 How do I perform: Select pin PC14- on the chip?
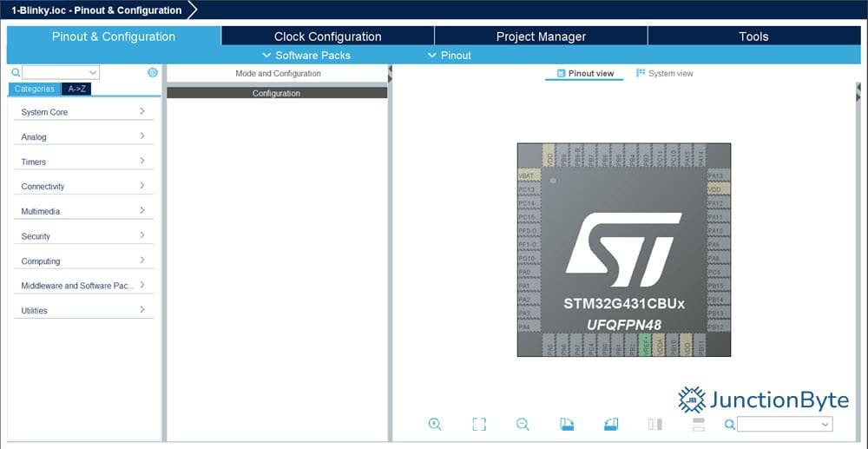tap(529, 203)
